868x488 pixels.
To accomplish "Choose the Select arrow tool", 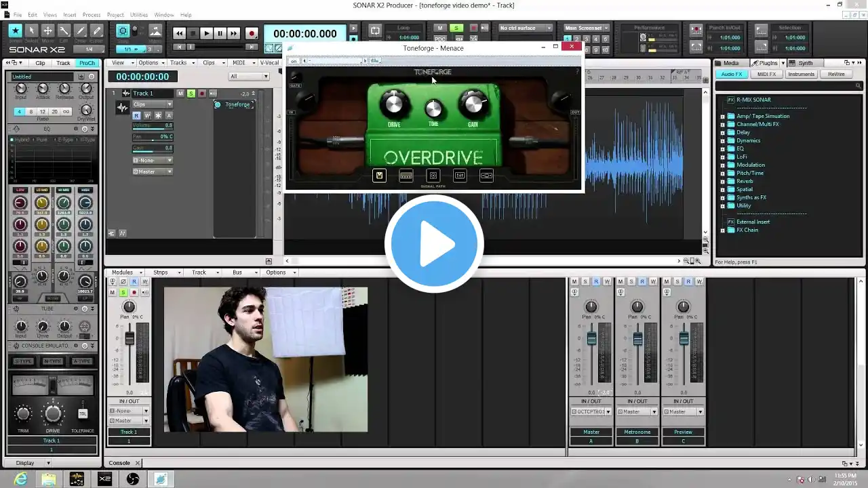I will pos(31,31).
